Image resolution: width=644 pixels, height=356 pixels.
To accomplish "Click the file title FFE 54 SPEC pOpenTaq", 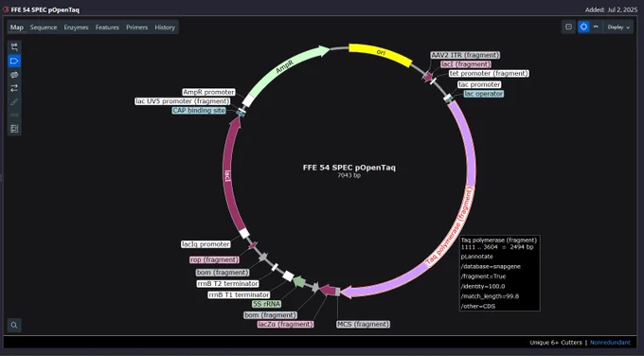I will coord(45,9).
